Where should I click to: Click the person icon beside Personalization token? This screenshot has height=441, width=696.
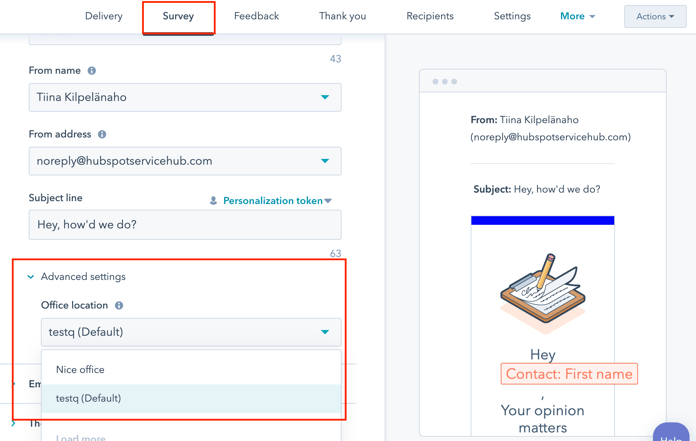click(213, 201)
